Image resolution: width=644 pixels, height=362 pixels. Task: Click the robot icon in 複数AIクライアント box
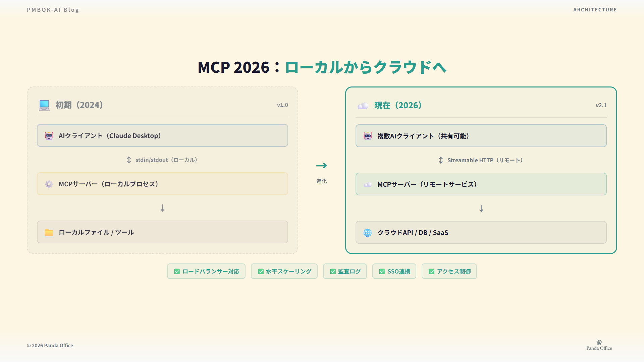(368, 136)
